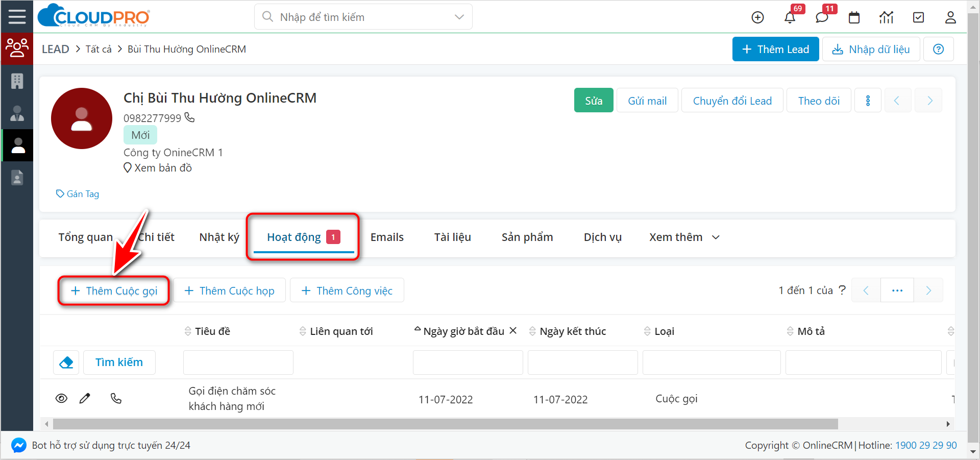The image size is (980, 460).
Task: Click the Tìm kiếm search button
Action: point(119,362)
